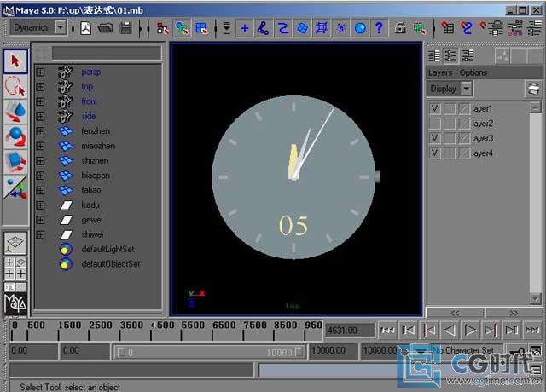Viewport: 546px width, 392px height.
Task: Click the range slider bar showing 10000
Action: [210, 352]
